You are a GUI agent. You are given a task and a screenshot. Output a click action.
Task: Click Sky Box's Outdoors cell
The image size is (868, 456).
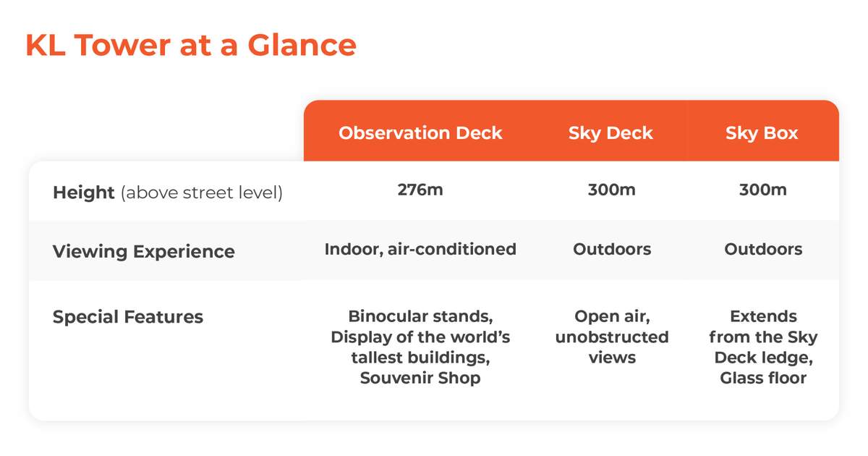coord(763,250)
